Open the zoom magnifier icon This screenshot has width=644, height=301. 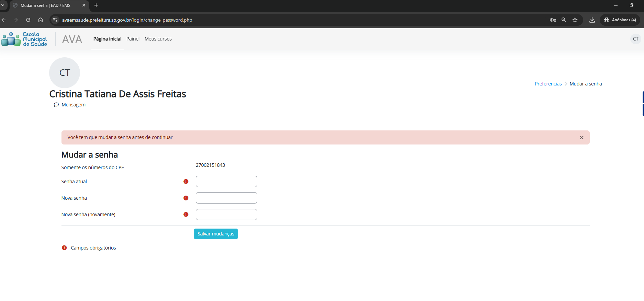click(564, 20)
